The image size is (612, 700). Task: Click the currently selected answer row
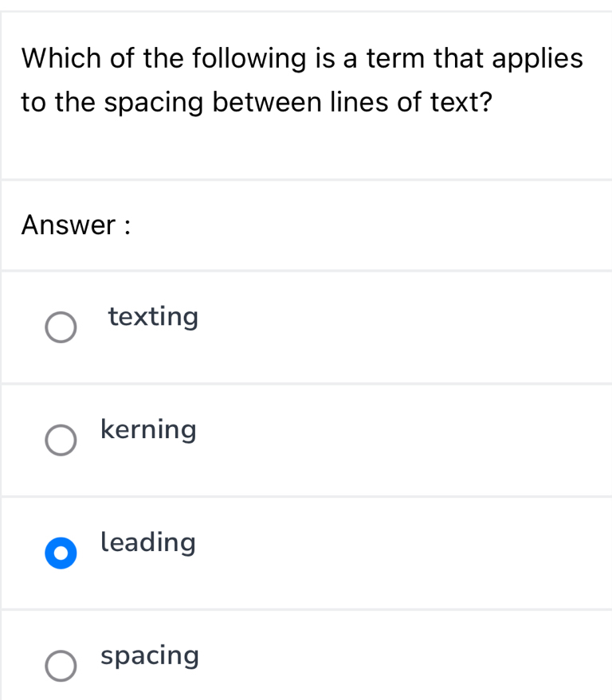tap(306, 553)
